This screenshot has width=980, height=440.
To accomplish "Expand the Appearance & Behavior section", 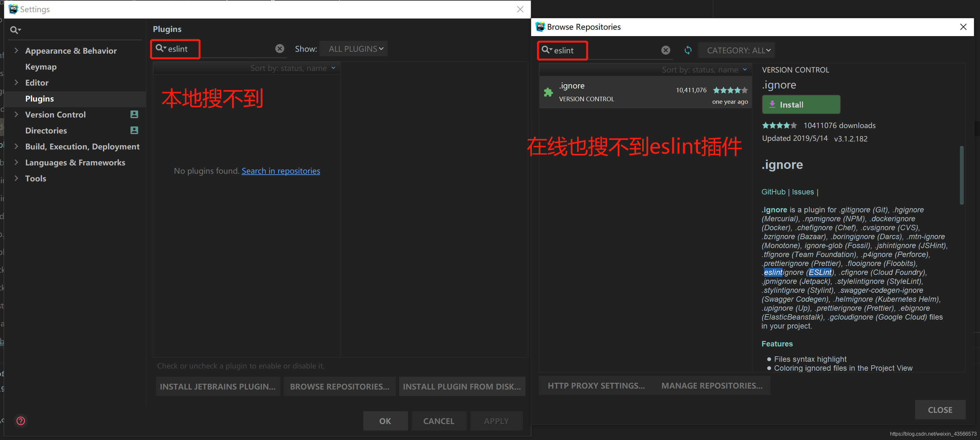I will click(x=16, y=50).
